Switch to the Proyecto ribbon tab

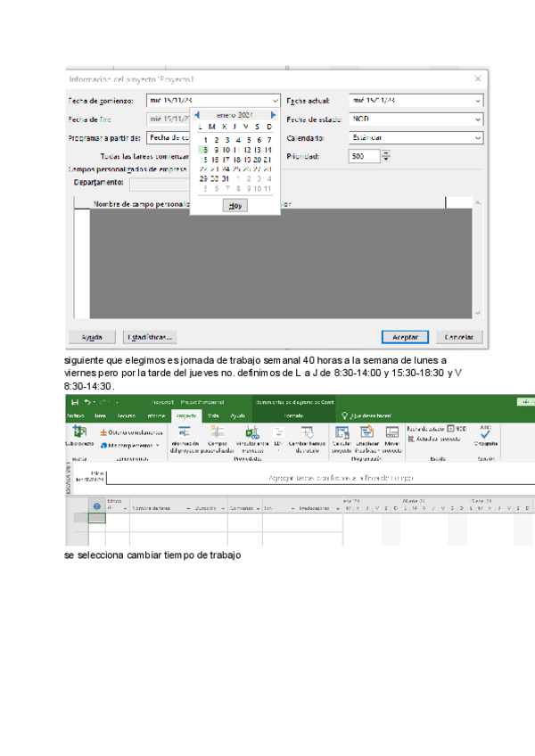click(x=186, y=415)
